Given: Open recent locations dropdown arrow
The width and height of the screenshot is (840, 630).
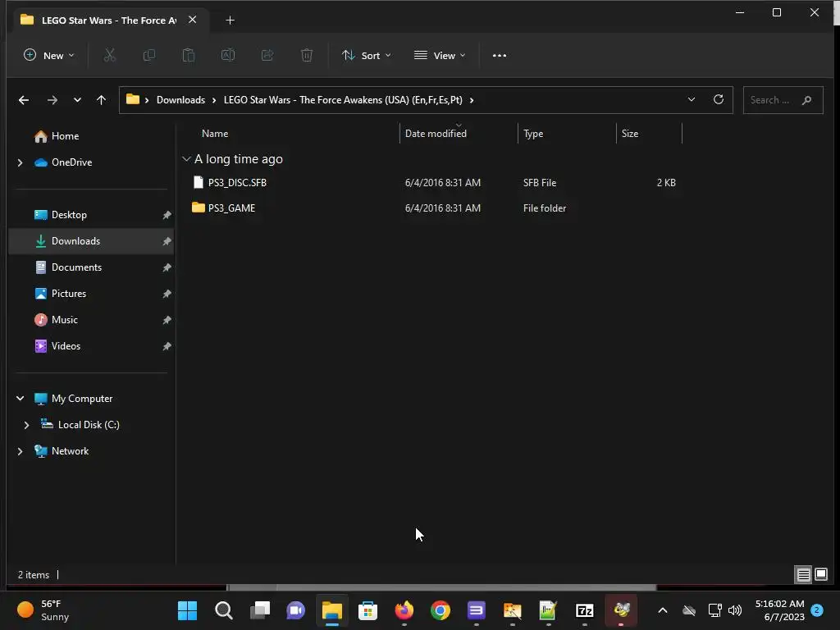Looking at the screenshot, I should (x=77, y=100).
